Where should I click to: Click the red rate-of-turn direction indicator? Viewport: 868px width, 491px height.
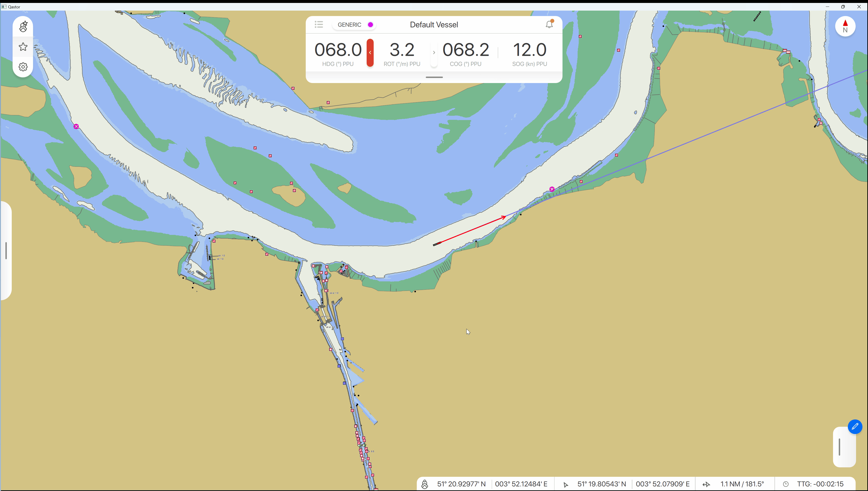coord(370,53)
